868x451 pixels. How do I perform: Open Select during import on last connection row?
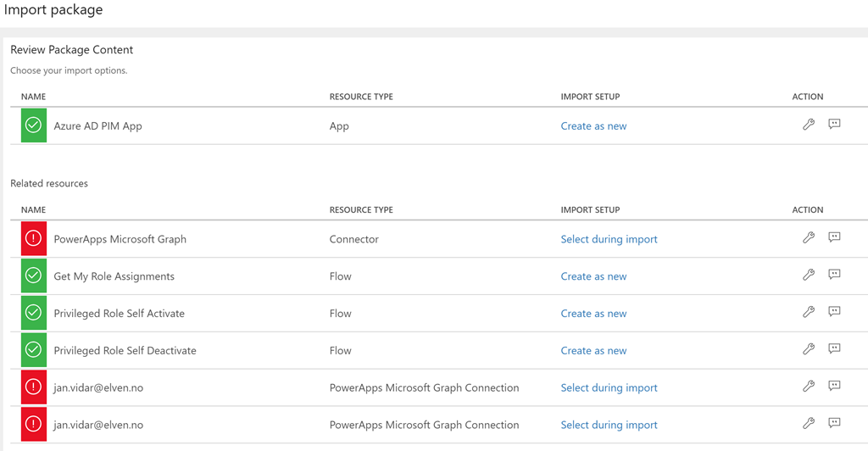pos(609,425)
